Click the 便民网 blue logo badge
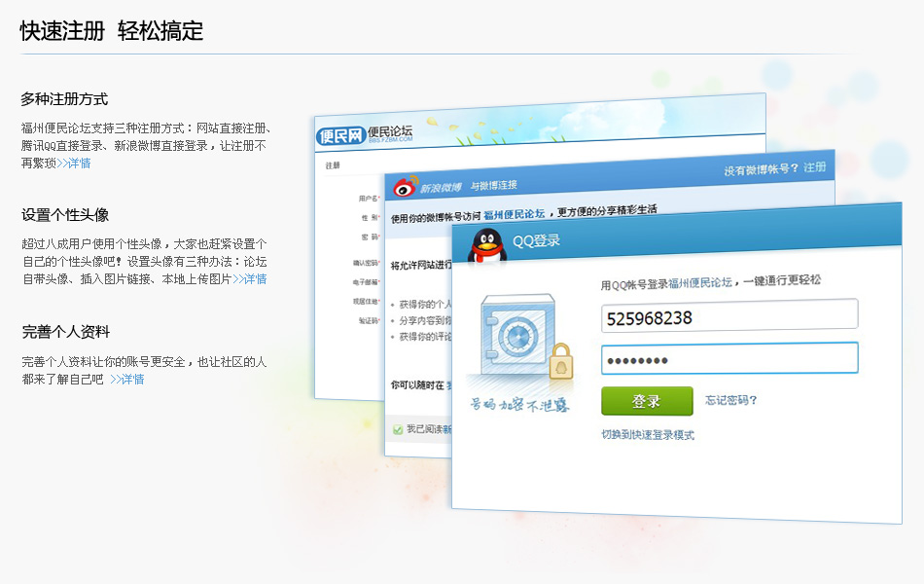 point(340,136)
